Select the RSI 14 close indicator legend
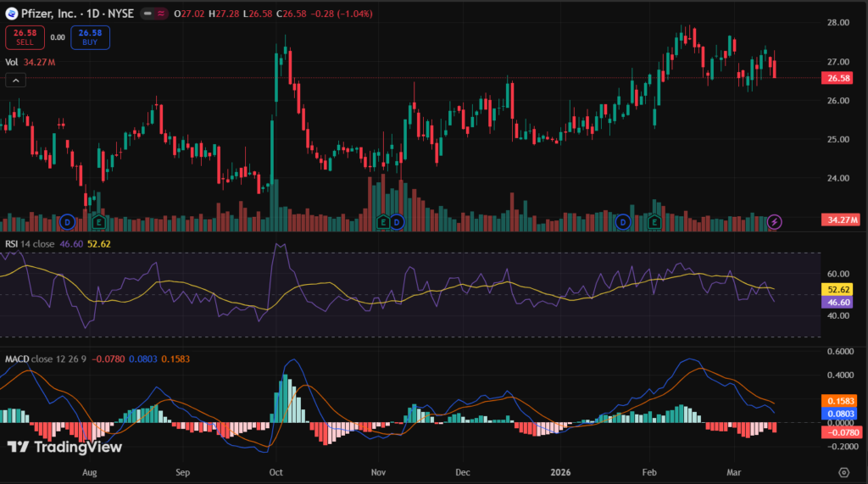The image size is (868, 484). 31,243
